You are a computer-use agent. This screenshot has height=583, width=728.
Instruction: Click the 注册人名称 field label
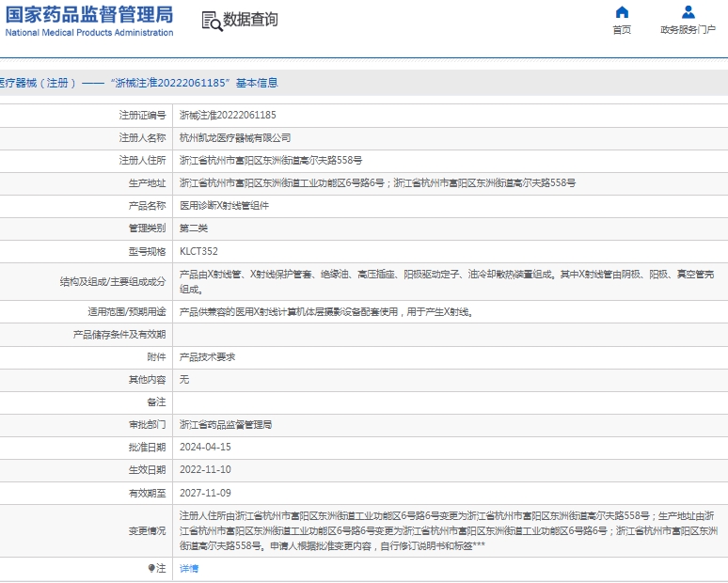(143, 138)
